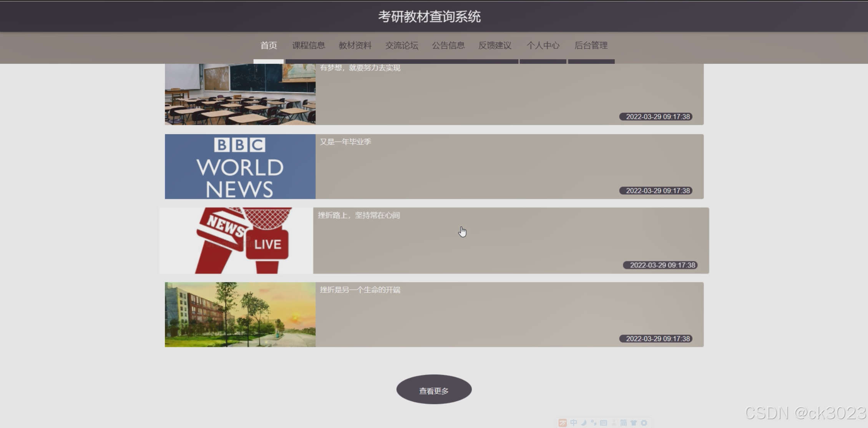This screenshot has height=428, width=868.
Task: Click the IME logo icon
Action: tap(563, 423)
